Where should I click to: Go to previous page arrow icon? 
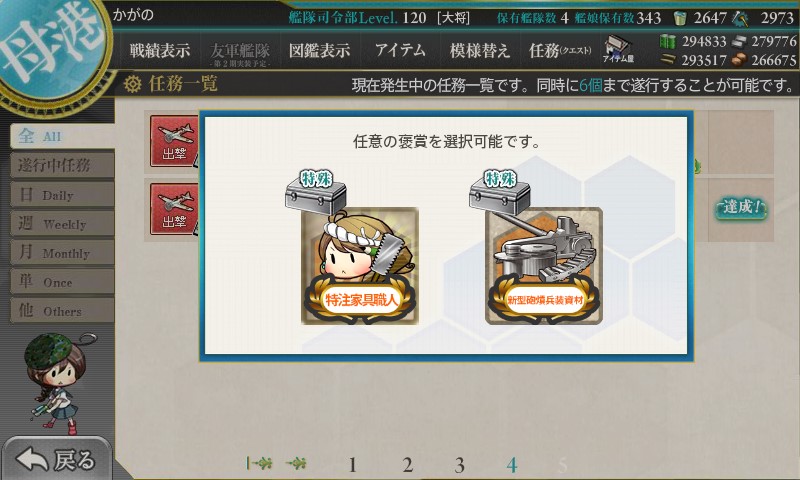[296, 463]
